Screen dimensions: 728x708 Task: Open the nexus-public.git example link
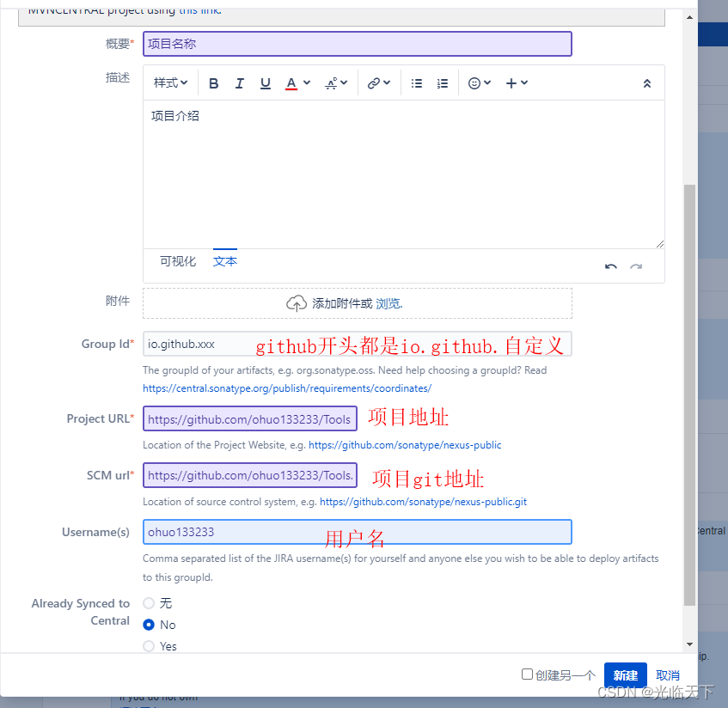pos(424,502)
